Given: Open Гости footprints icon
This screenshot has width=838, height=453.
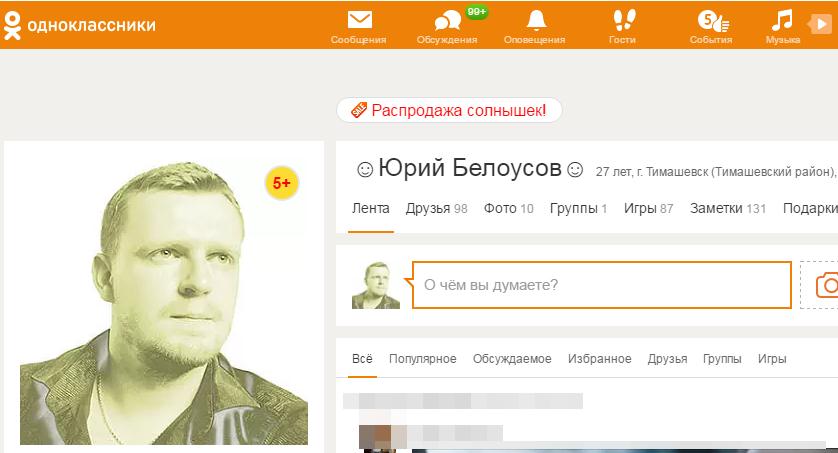Looking at the screenshot, I should tap(622, 21).
